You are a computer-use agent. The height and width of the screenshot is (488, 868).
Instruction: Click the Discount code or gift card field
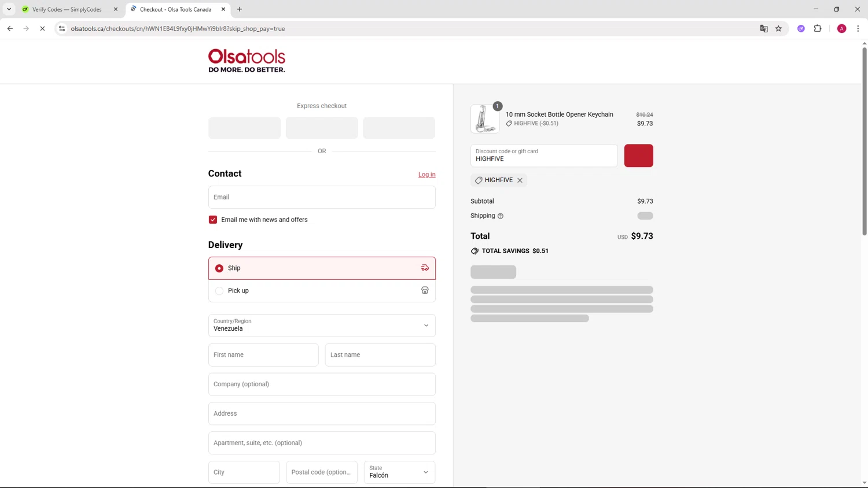[544, 156]
